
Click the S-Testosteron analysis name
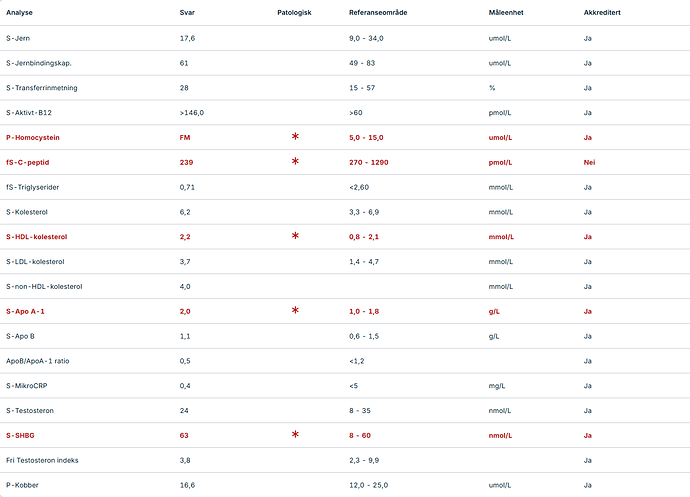(x=30, y=410)
